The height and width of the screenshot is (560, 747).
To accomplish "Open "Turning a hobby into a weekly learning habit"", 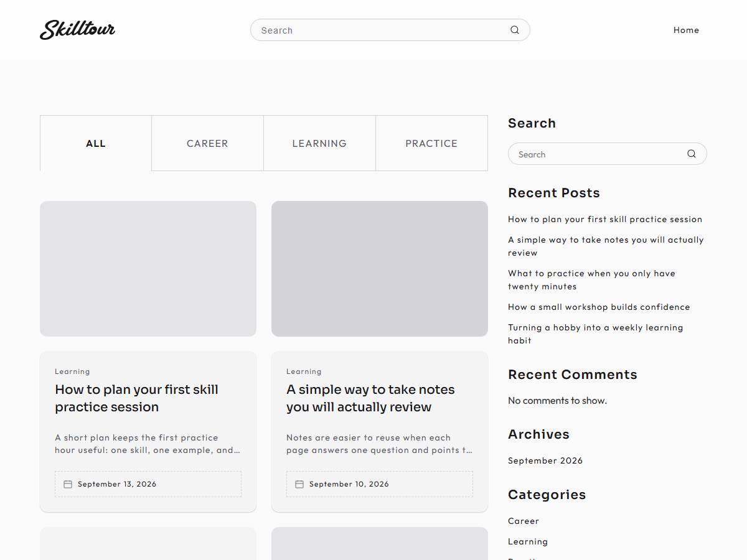I will pyautogui.click(x=596, y=334).
